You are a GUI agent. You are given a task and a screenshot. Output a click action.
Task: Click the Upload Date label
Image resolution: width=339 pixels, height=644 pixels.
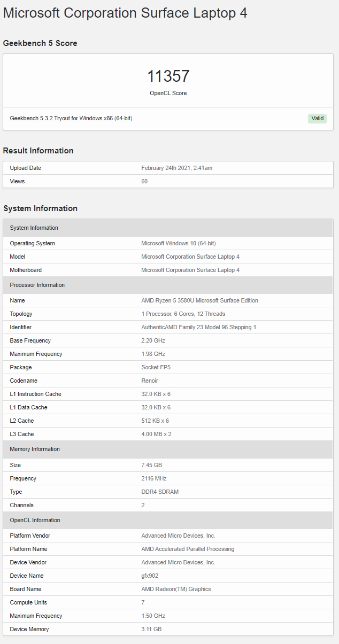tap(26, 168)
